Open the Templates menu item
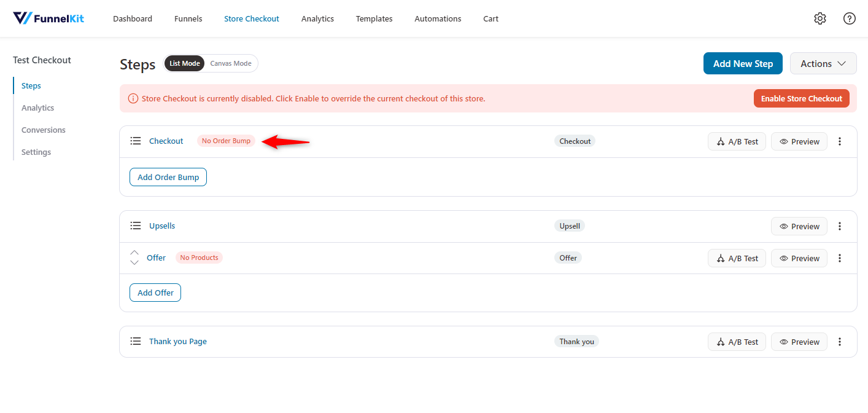 [374, 18]
